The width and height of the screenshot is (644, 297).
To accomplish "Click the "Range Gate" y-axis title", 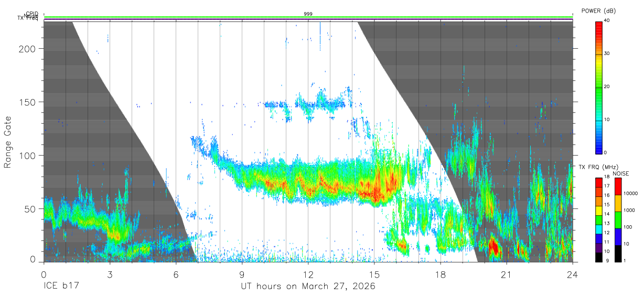I will [x=8, y=142].
